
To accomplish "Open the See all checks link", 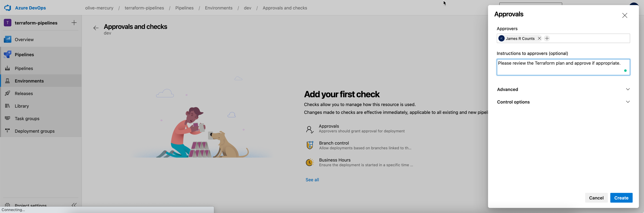I will pos(312,180).
